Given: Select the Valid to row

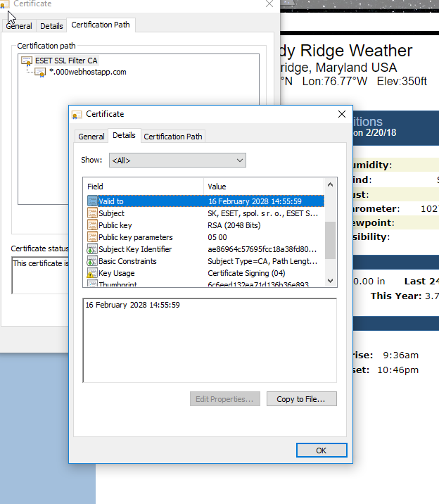Looking at the screenshot, I should 204,201.
